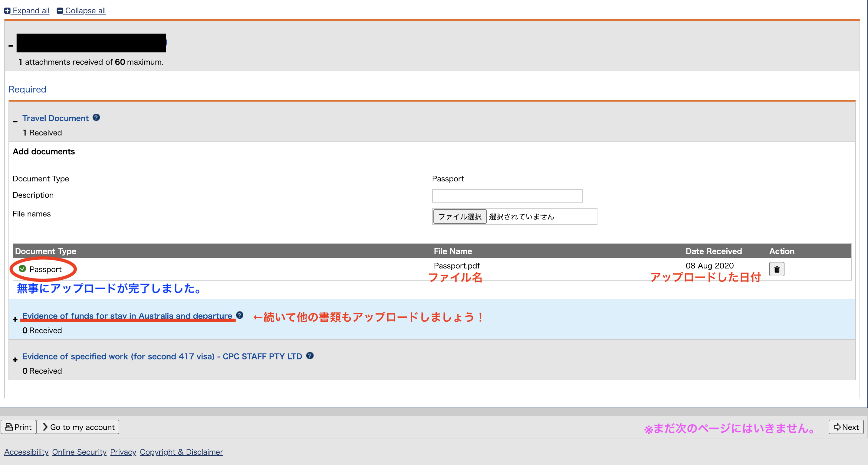Screen dimensions: 868x465
Task: Click the Description text field
Action: pyautogui.click(x=507, y=196)
